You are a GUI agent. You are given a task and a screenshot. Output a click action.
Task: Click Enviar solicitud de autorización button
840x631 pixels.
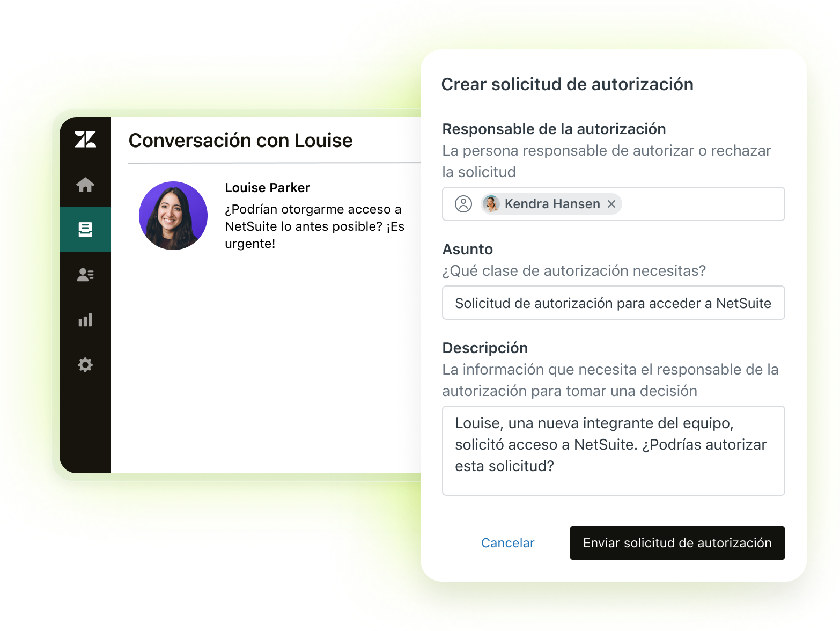point(677,543)
